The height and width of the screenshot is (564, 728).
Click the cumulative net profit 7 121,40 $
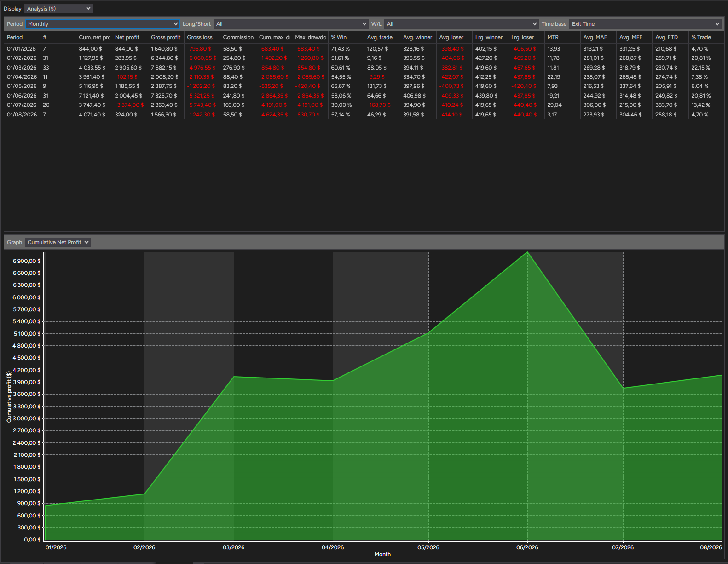pos(91,96)
